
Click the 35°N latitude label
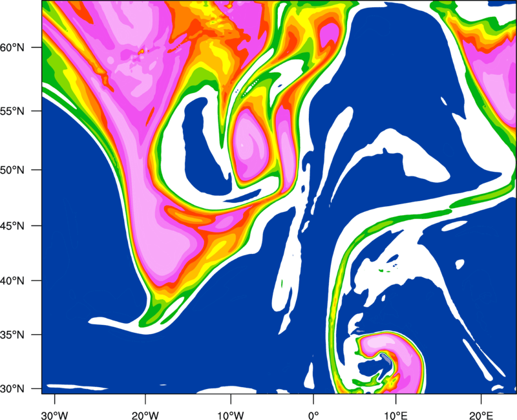tap(12, 335)
